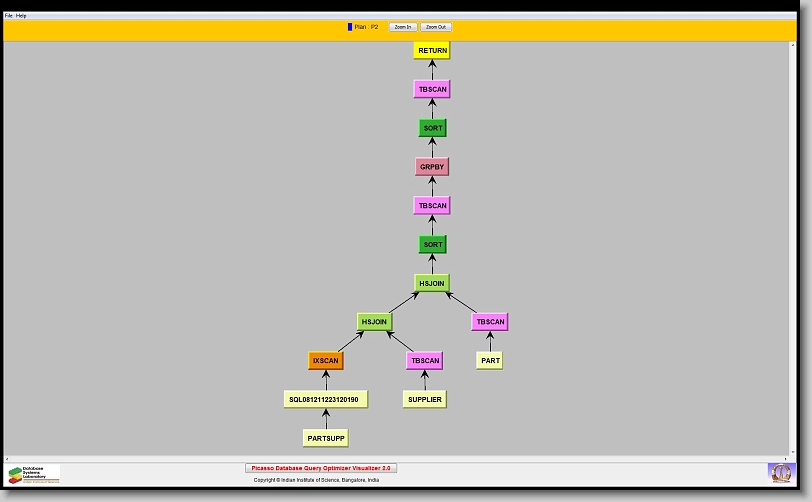The width and height of the screenshot is (812, 502).
Task: Select the yellow RETURN node
Action: tap(432, 50)
